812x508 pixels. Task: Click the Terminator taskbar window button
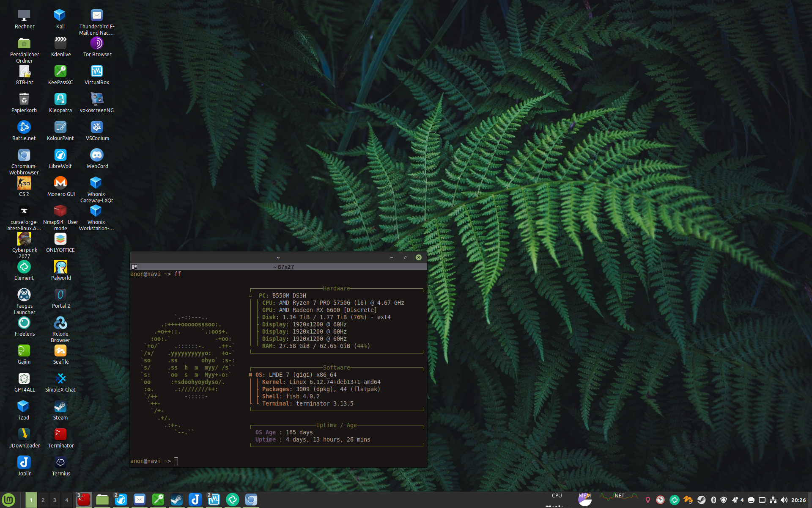coord(83,500)
